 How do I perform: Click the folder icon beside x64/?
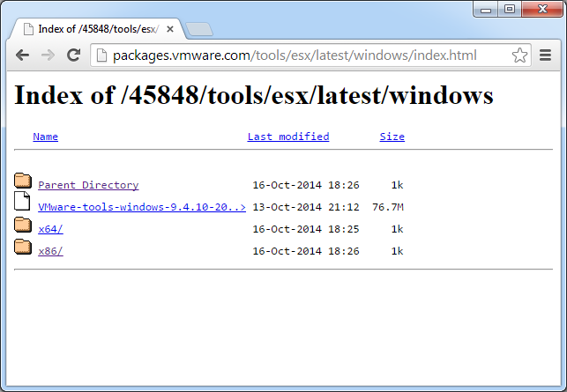[x=23, y=225]
